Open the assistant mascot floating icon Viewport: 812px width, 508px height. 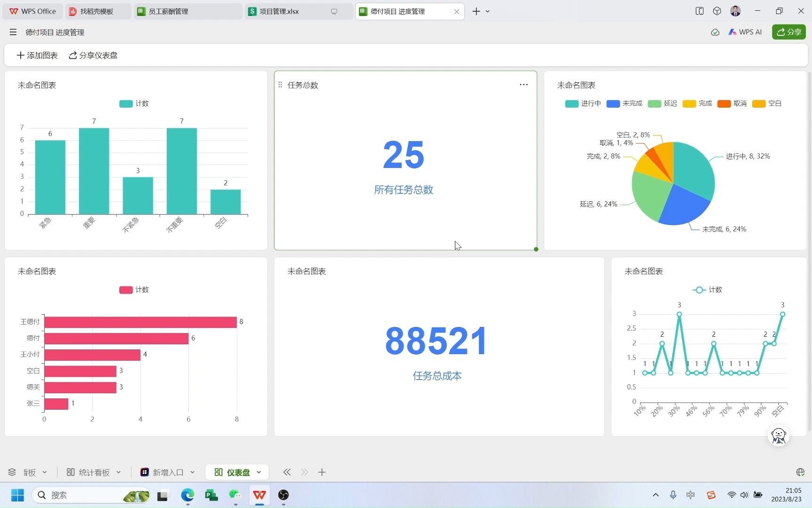point(778,436)
